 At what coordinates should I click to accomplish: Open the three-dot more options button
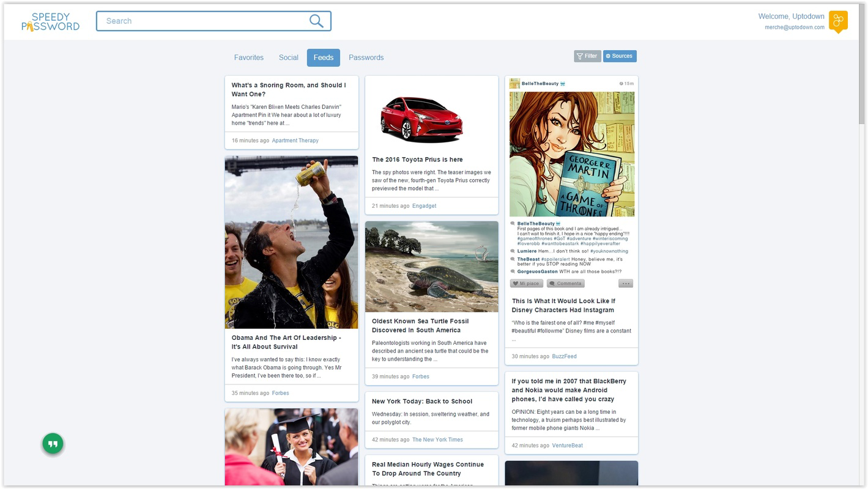coord(625,284)
